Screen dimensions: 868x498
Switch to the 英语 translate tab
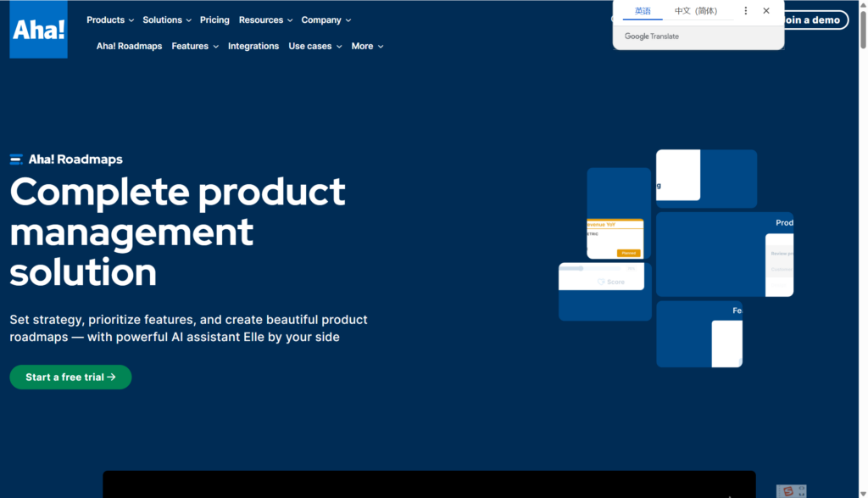[x=643, y=11]
